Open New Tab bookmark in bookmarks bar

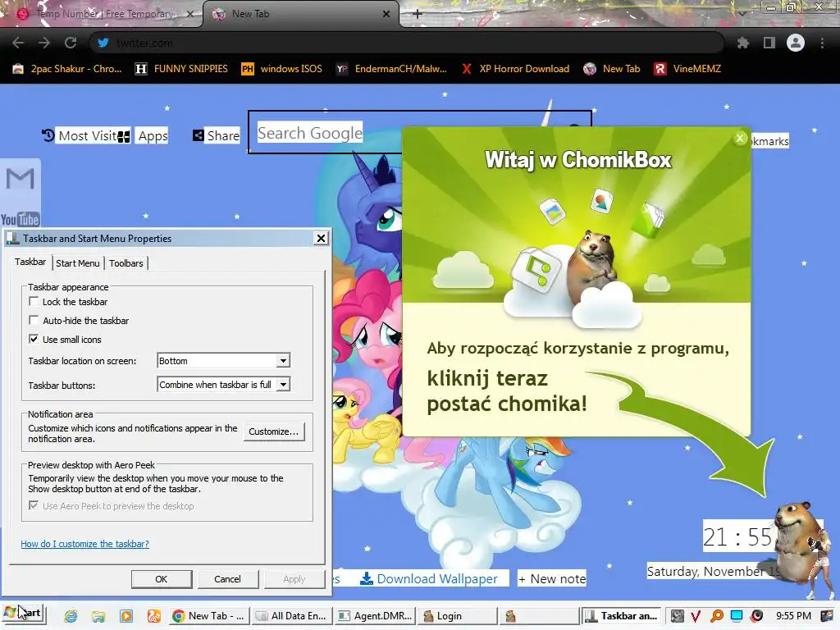pos(612,69)
